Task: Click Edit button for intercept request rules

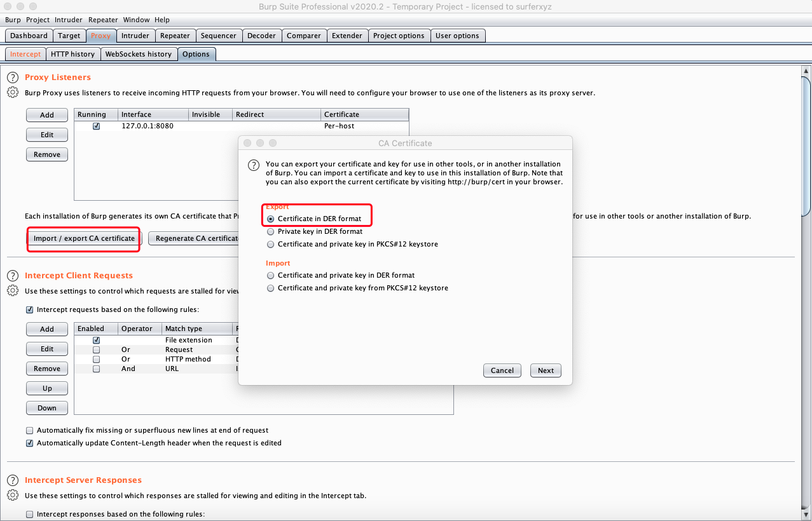Action: point(47,349)
